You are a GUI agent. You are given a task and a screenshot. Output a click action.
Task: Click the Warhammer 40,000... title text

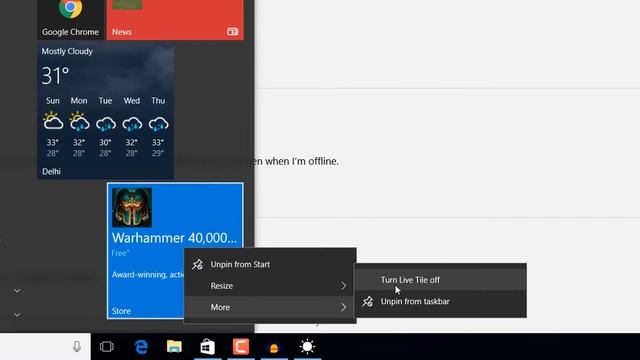click(174, 238)
